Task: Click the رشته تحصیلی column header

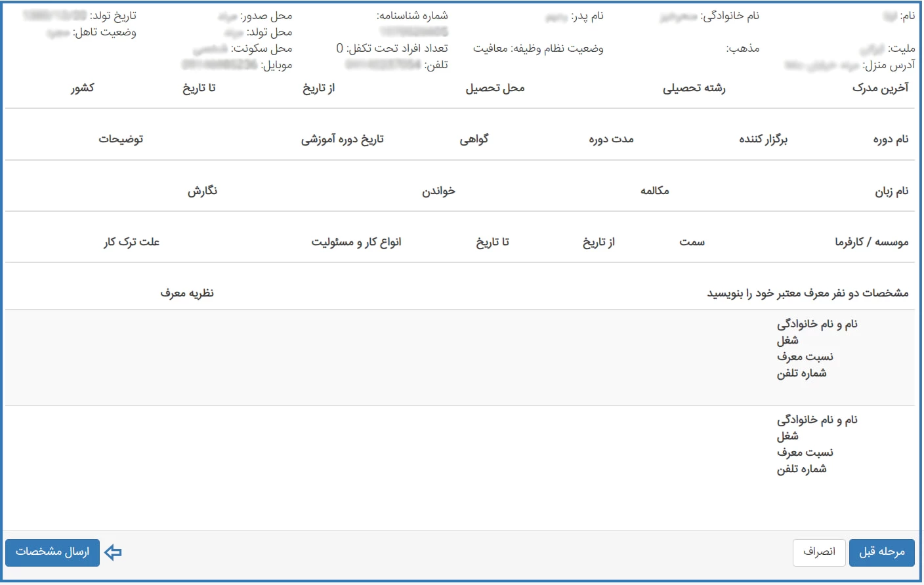Action: click(x=694, y=88)
